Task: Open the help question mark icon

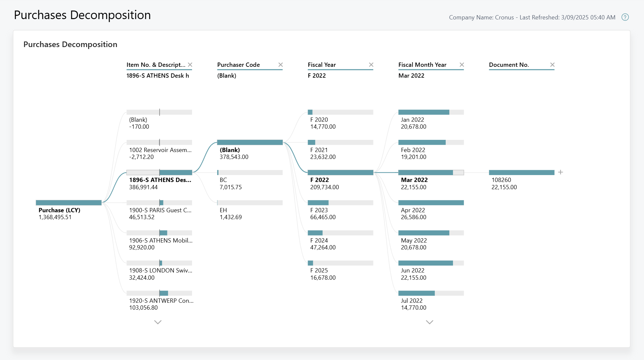Action: click(x=625, y=17)
